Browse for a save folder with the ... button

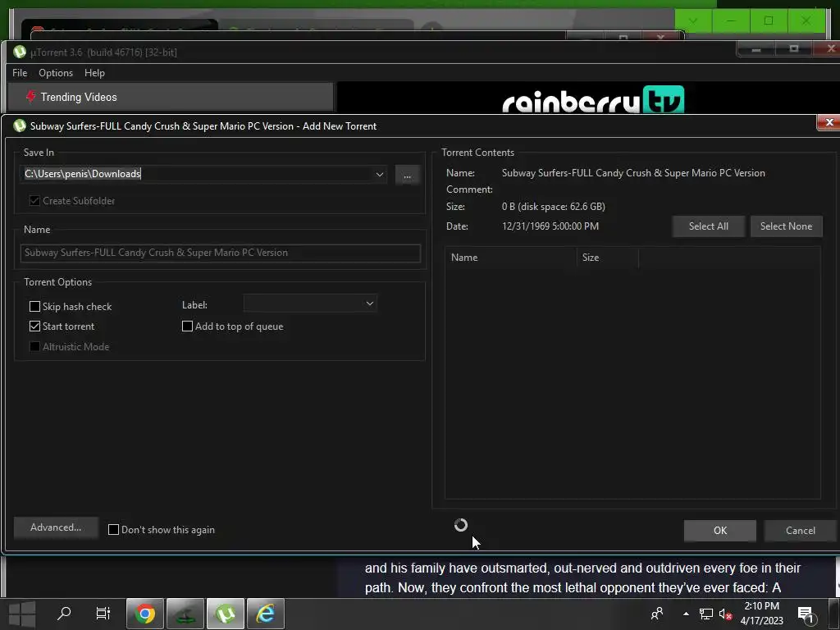point(407,176)
